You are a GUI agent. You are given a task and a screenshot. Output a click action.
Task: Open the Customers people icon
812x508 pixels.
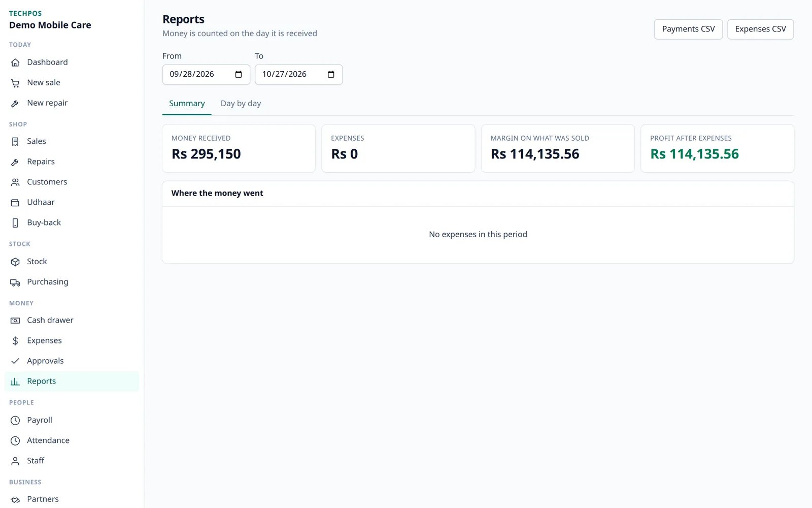tap(15, 182)
